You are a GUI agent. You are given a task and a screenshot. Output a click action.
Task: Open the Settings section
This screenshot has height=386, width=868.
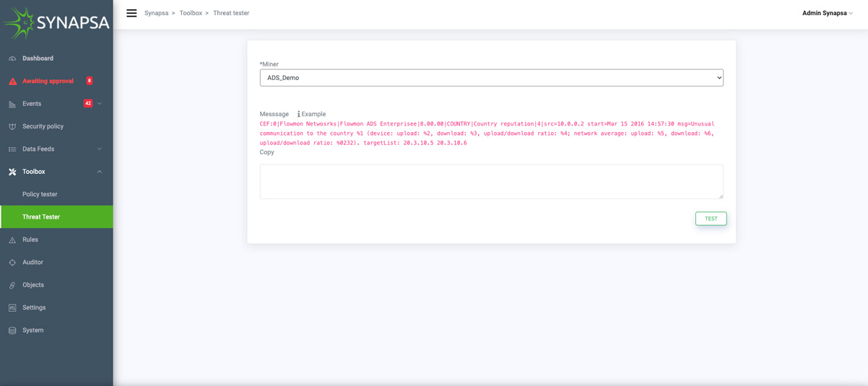pyautogui.click(x=34, y=307)
